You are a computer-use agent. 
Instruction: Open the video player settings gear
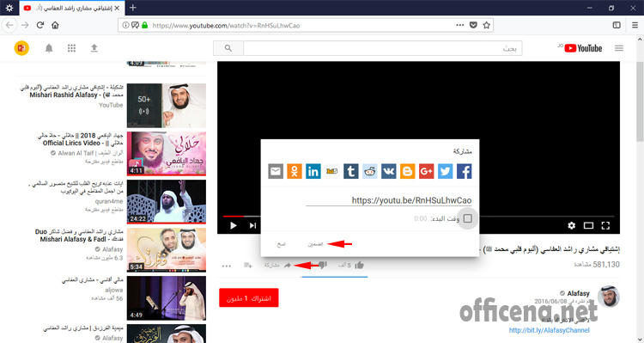click(571, 225)
